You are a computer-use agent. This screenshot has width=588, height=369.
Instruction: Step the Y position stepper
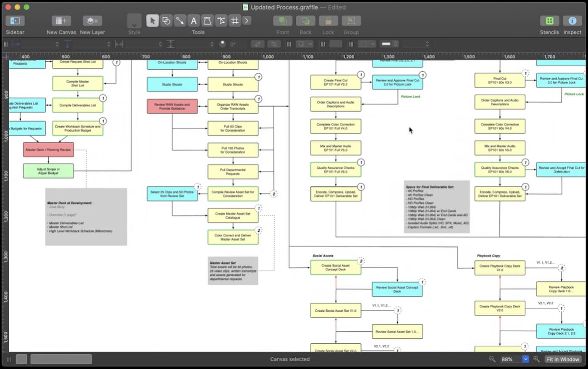109,44
